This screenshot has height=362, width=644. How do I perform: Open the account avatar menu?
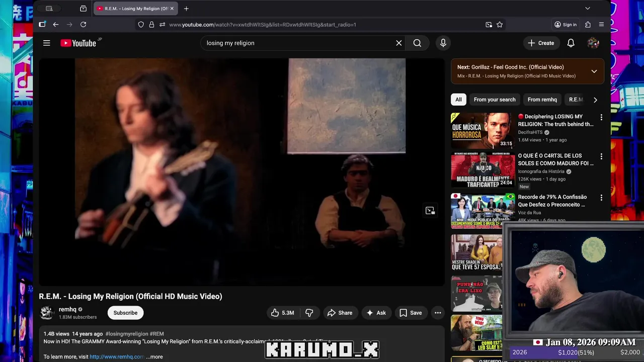[x=593, y=43]
